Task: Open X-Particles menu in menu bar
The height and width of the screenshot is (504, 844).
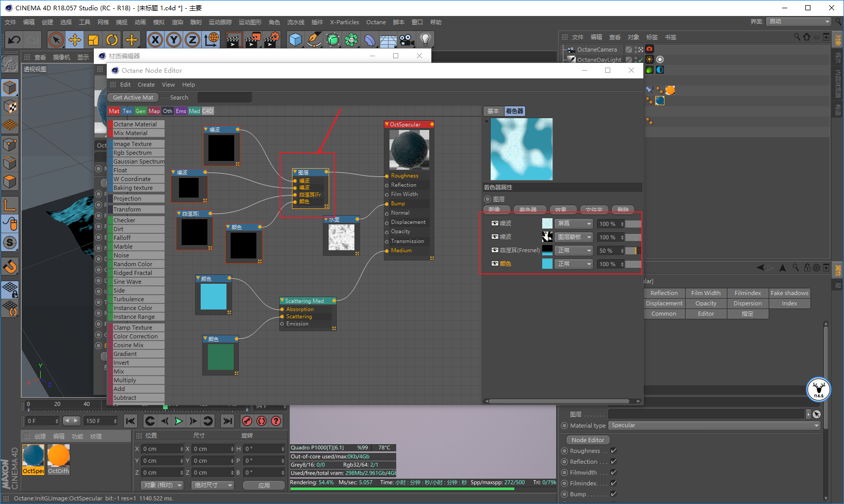Action: (345, 22)
